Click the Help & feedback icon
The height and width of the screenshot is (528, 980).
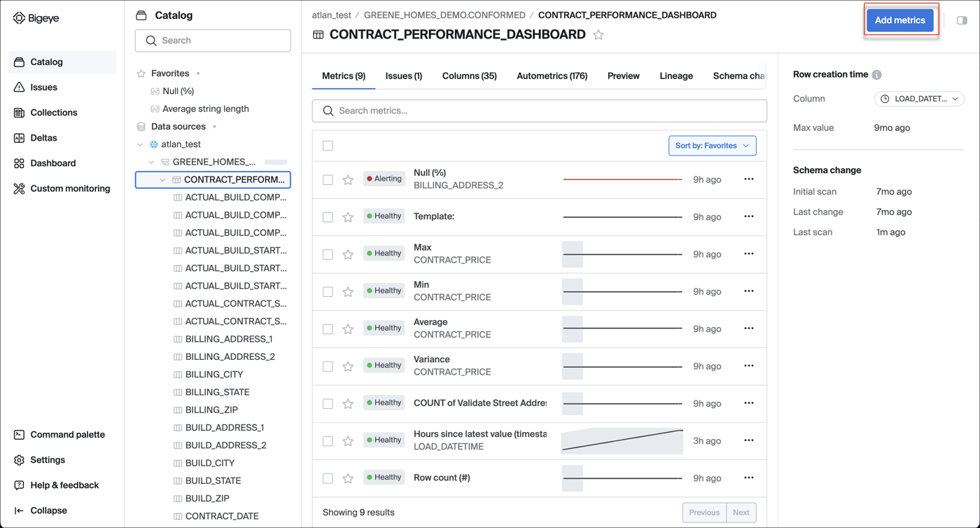(19, 485)
